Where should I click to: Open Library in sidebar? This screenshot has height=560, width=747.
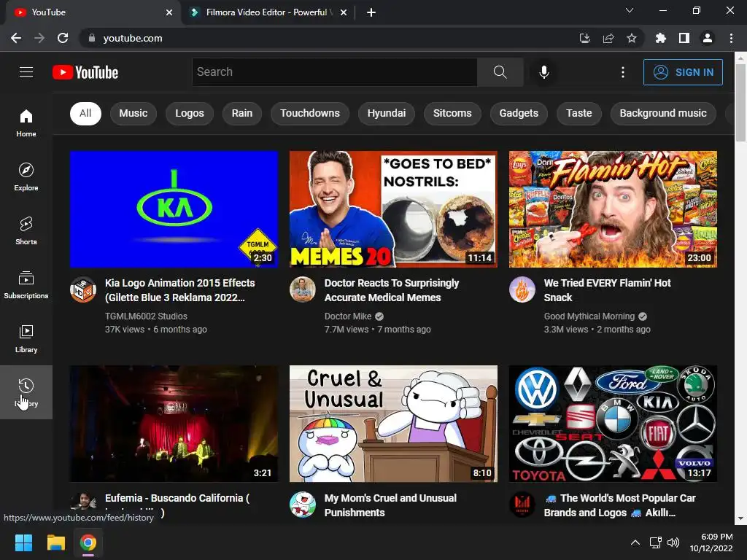pyautogui.click(x=26, y=338)
